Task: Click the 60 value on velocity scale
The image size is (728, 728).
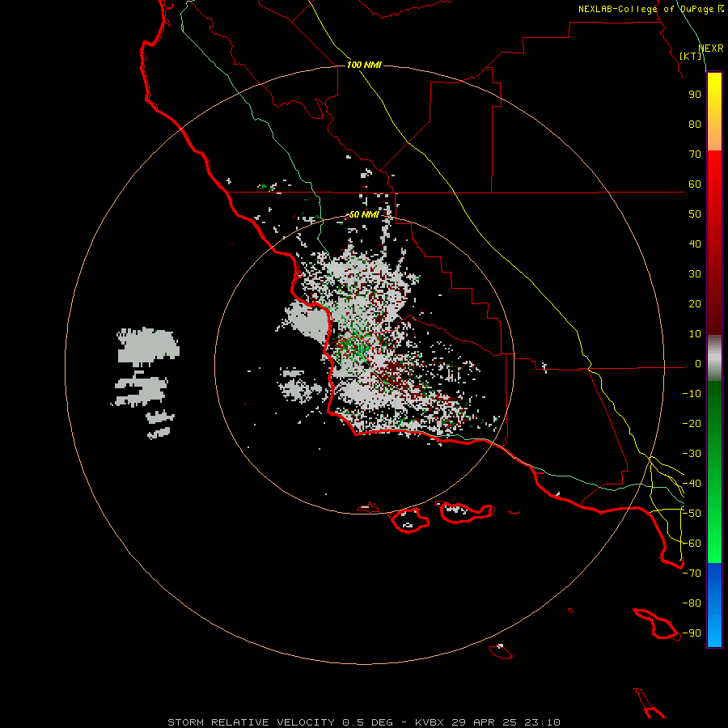Action: 695,184
